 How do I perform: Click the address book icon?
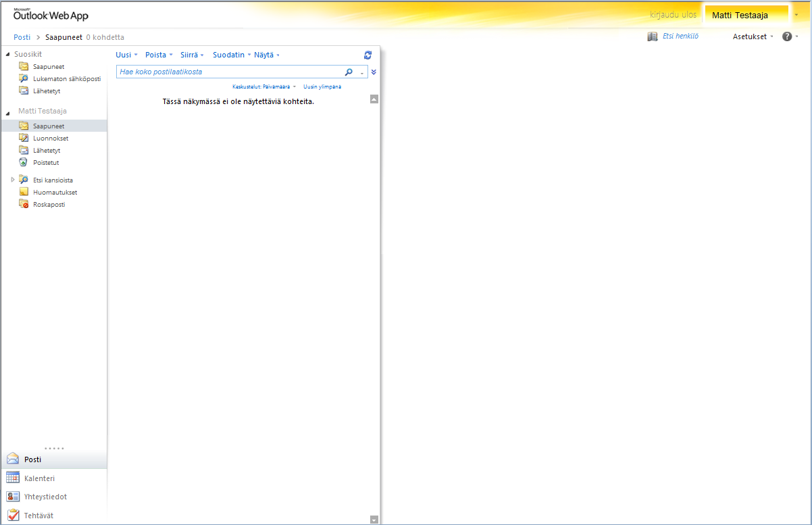pyautogui.click(x=653, y=36)
